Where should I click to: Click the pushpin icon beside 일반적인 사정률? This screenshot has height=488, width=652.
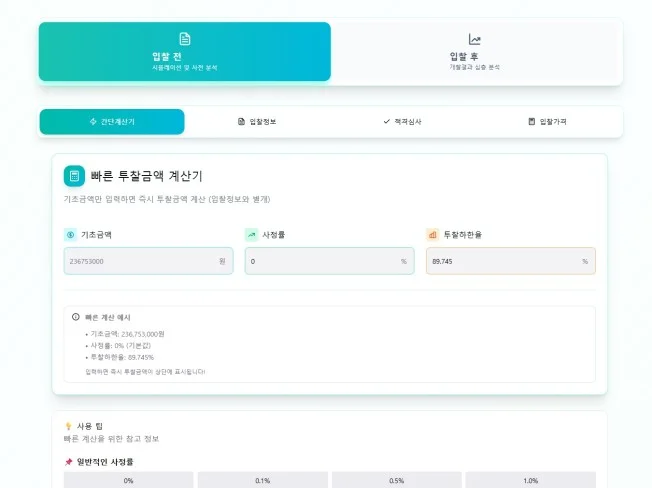(68, 462)
